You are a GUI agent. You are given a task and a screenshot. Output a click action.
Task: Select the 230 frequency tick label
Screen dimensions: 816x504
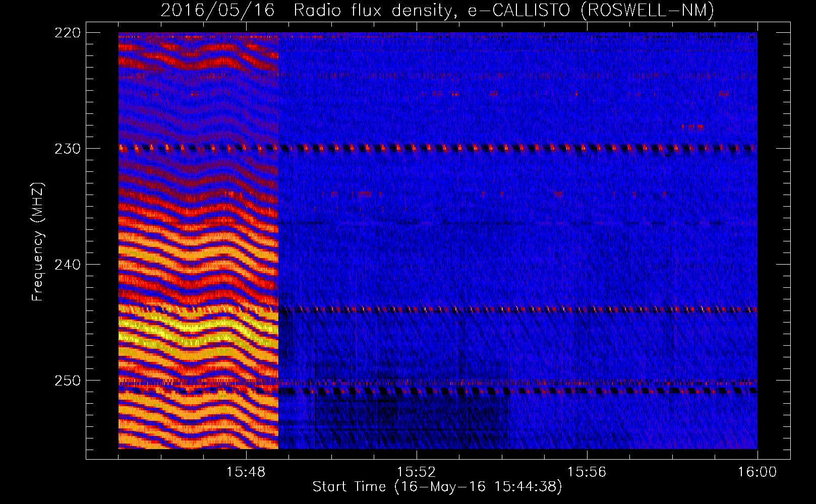tap(67, 149)
